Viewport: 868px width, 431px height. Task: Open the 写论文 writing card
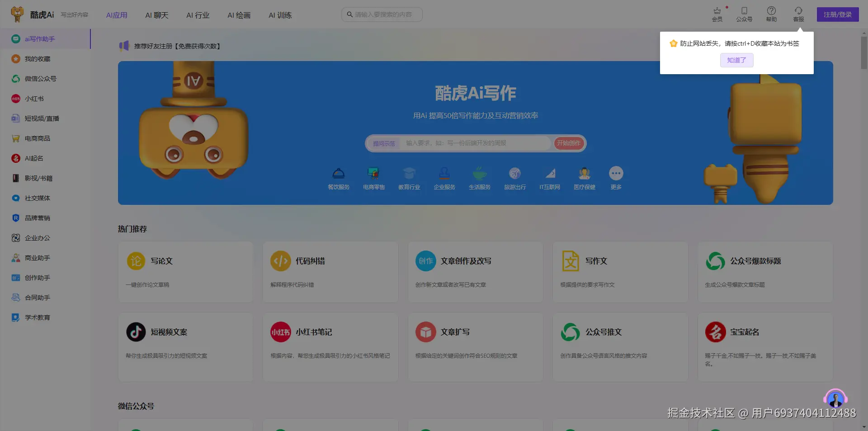point(185,272)
